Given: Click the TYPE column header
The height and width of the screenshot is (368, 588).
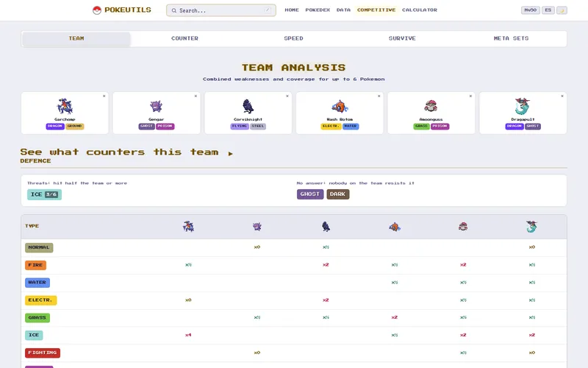Looking at the screenshot, I should pyautogui.click(x=32, y=226).
